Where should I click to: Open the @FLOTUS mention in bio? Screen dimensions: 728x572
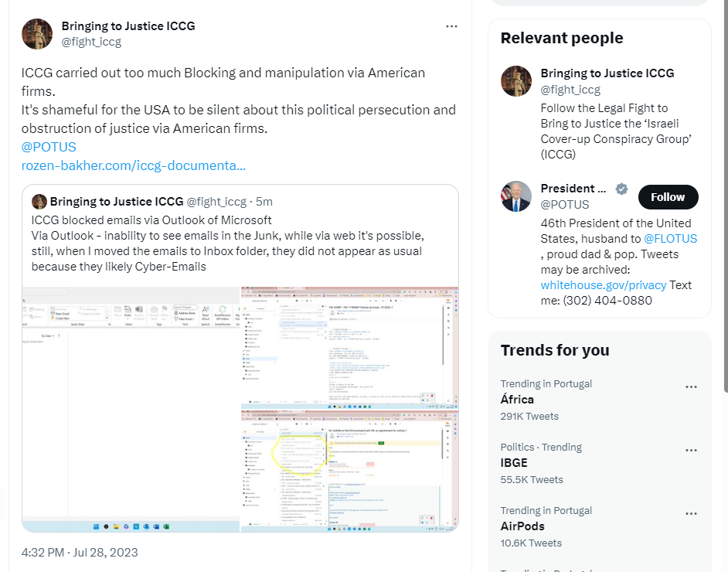670,239
